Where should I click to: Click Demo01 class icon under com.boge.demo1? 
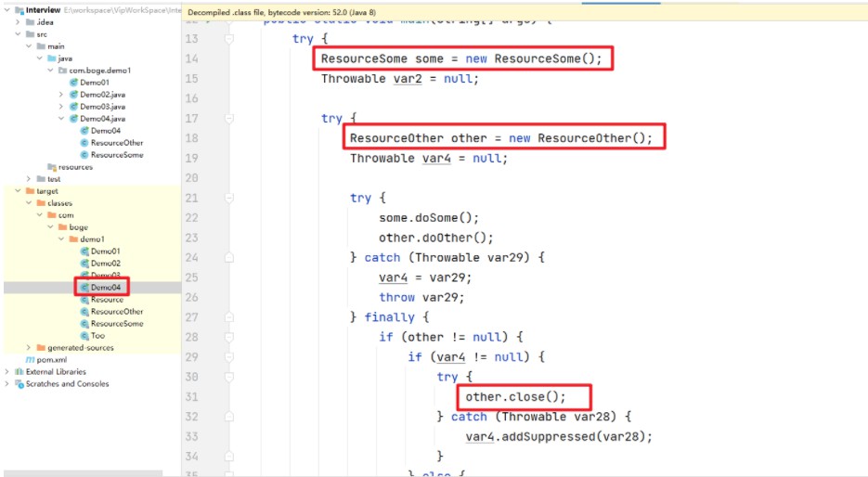(73, 83)
